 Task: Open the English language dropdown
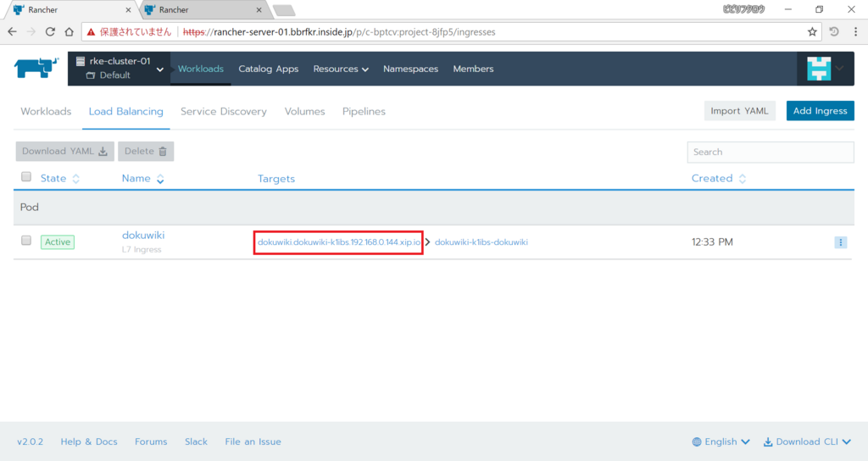click(721, 442)
